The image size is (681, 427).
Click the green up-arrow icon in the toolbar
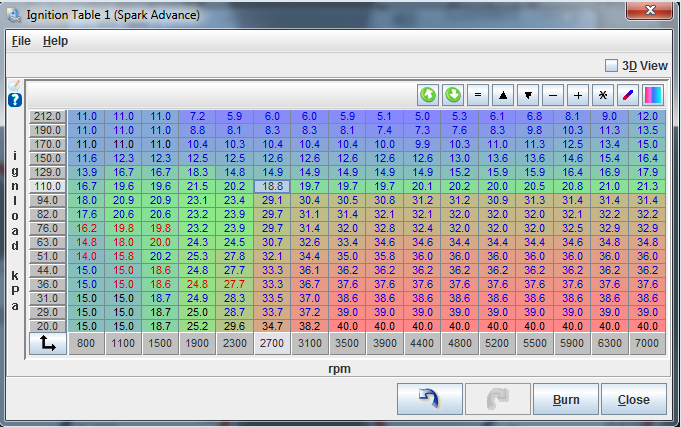click(429, 95)
